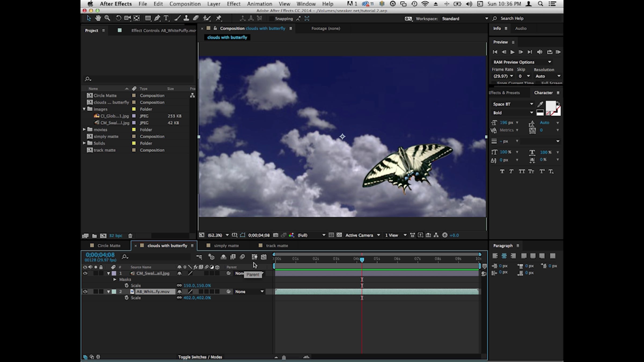Select the Rectangle shape tool
This screenshot has width=644, height=362.
148,18
